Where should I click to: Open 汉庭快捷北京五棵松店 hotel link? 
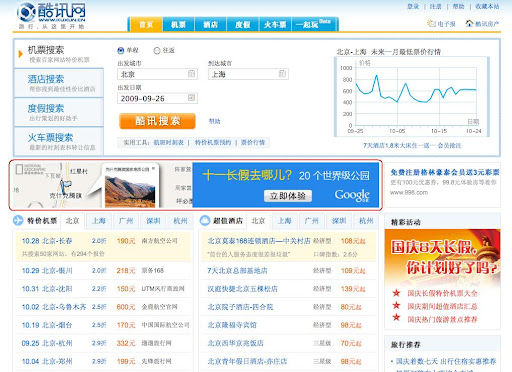(243, 289)
